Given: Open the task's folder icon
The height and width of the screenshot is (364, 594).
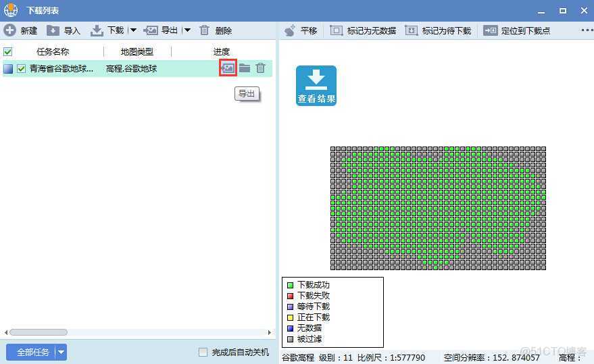Looking at the screenshot, I should click(245, 68).
